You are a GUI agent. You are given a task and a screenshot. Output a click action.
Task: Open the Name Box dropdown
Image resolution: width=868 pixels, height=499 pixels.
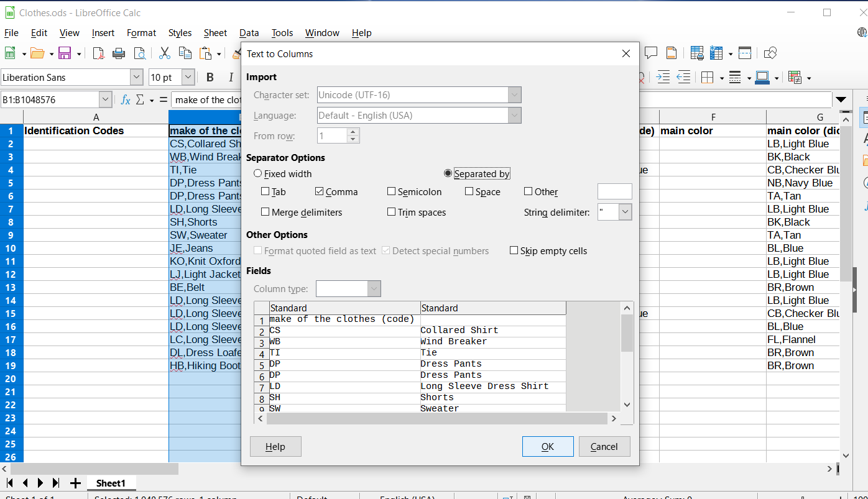pos(106,99)
